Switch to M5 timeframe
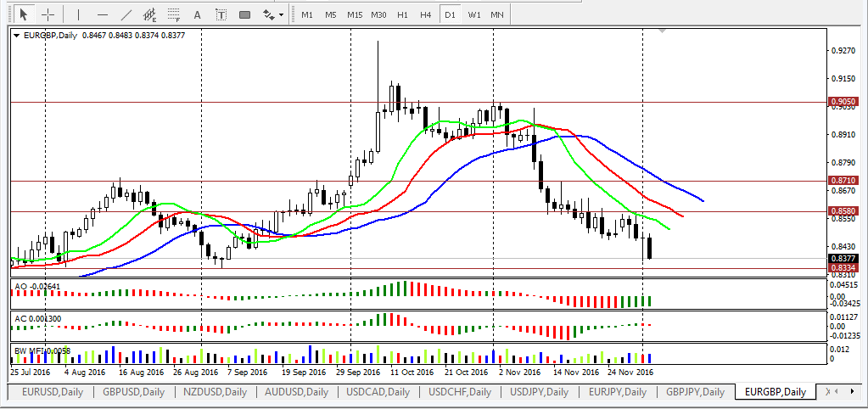Screen dimensions: 868x409 point(330,15)
